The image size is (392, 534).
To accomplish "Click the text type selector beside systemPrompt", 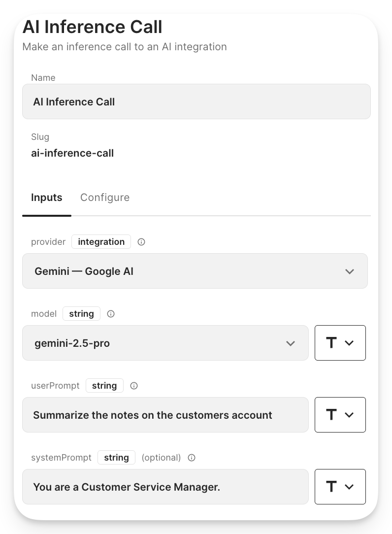I will (340, 486).
